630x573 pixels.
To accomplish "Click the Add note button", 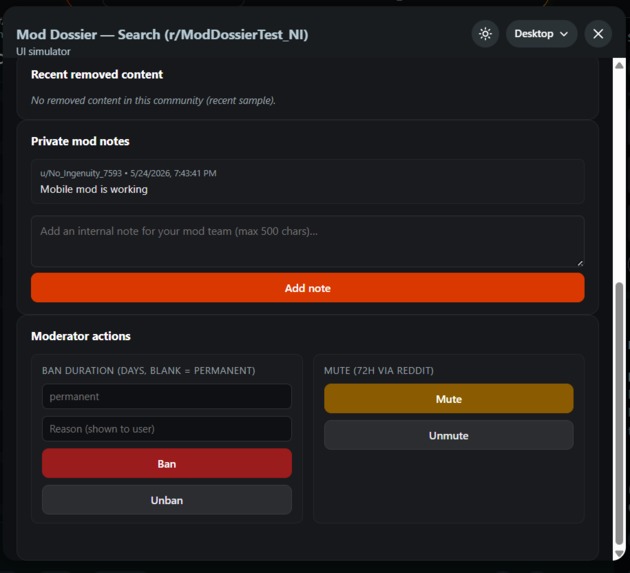I will click(x=307, y=288).
